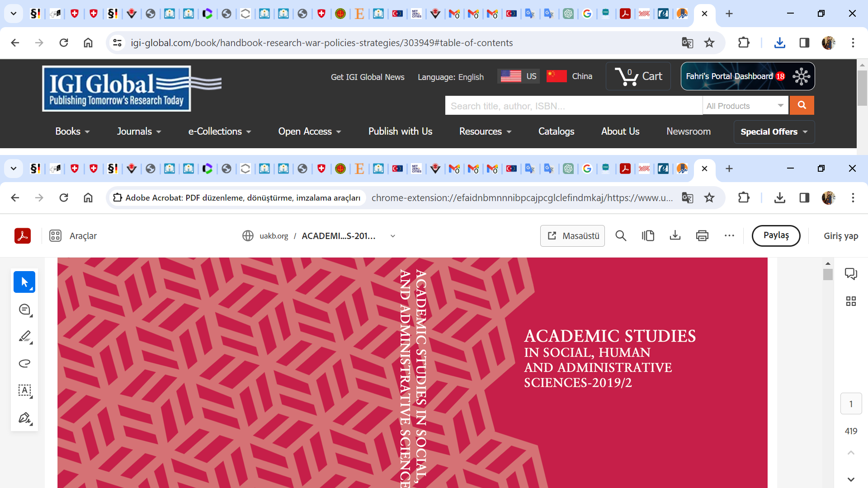Image resolution: width=868 pixels, height=488 pixels.
Task: Open Newsroom menu item
Action: pyautogui.click(x=689, y=131)
